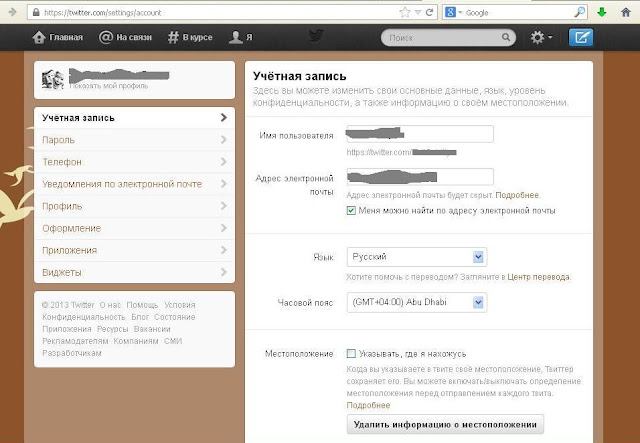Viewport: 640px width, 443px height.
Task: Select Учётная запись in sidebar
Action: [134, 118]
